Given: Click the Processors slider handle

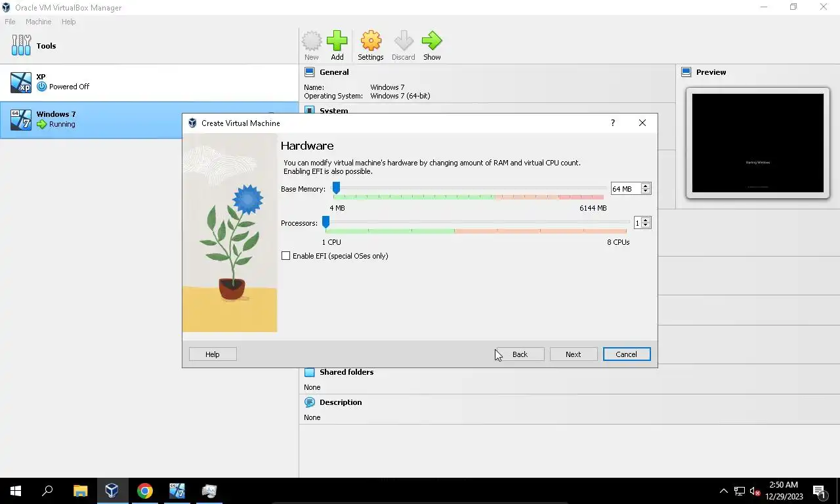Looking at the screenshot, I should (x=325, y=222).
